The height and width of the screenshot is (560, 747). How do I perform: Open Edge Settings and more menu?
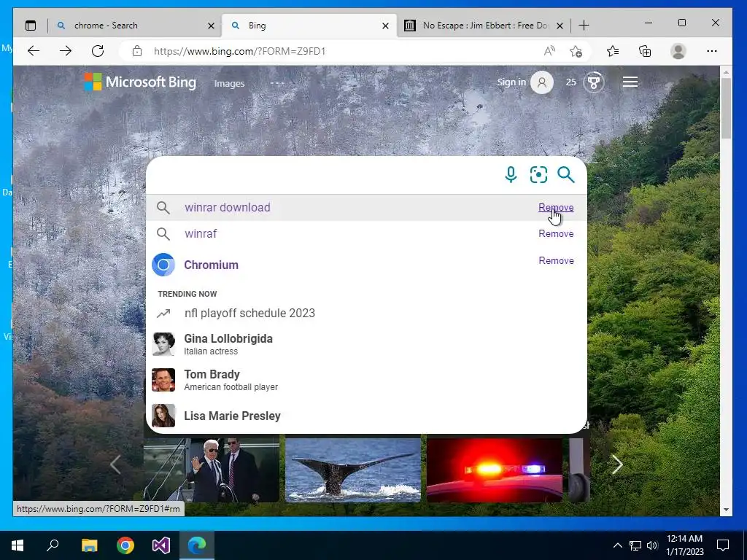[712, 51]
